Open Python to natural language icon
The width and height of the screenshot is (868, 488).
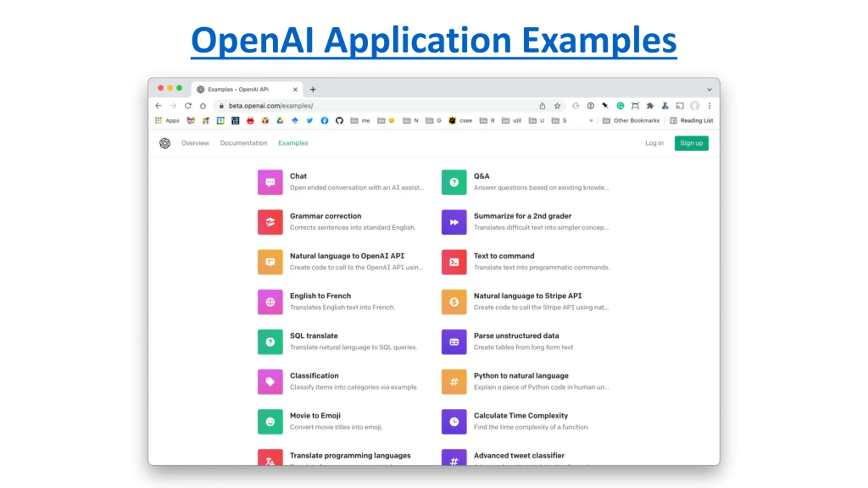pyautogui.click(x=454, y=382)
